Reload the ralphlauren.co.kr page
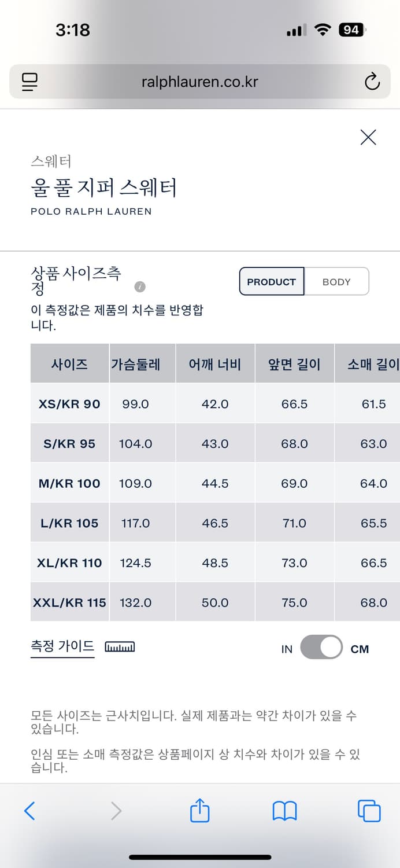This screenshot has height=868, width=400. [x=372, y=82]
